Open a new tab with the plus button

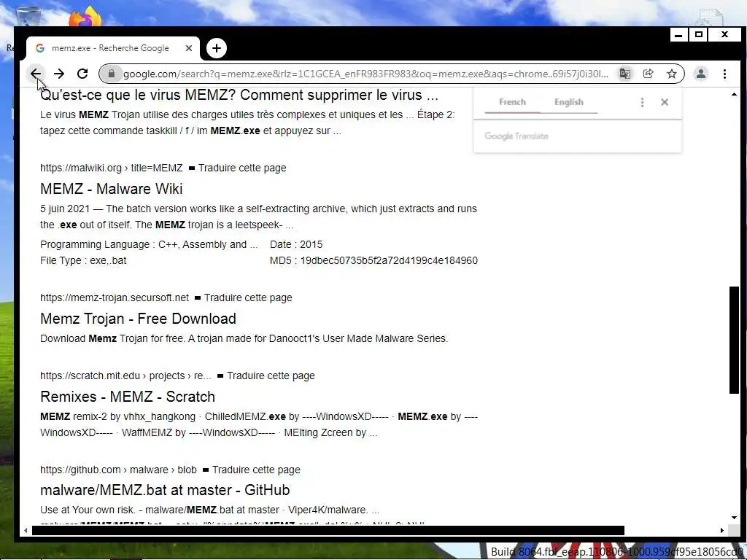pos(216,48)
